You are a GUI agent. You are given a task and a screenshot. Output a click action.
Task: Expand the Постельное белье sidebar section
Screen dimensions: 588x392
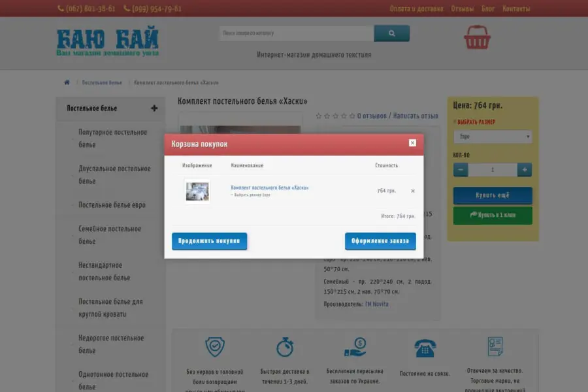tap(154, 108)
